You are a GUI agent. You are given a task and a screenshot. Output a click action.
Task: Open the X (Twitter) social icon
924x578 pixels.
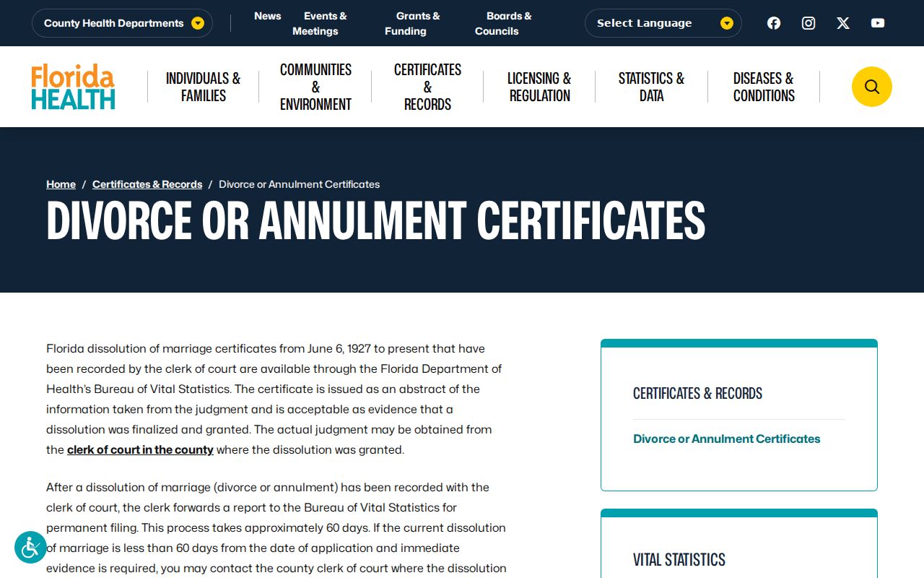tap(843, 23)
